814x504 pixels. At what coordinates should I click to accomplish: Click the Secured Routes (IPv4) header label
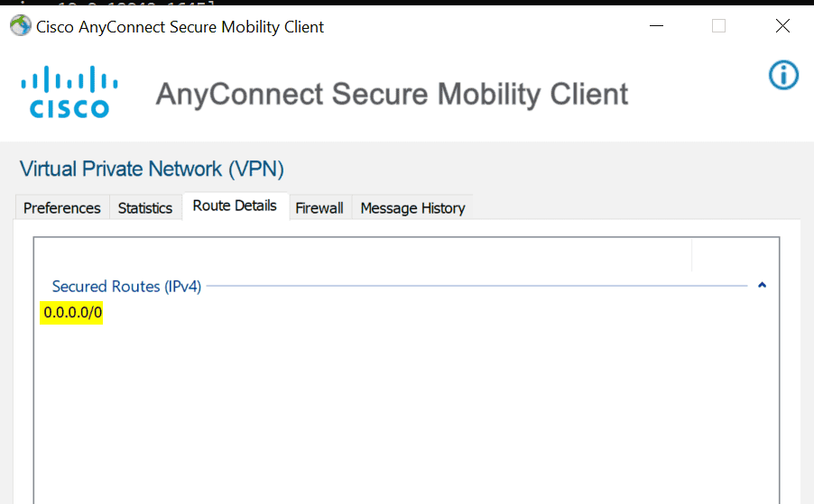tap(126, 286)
